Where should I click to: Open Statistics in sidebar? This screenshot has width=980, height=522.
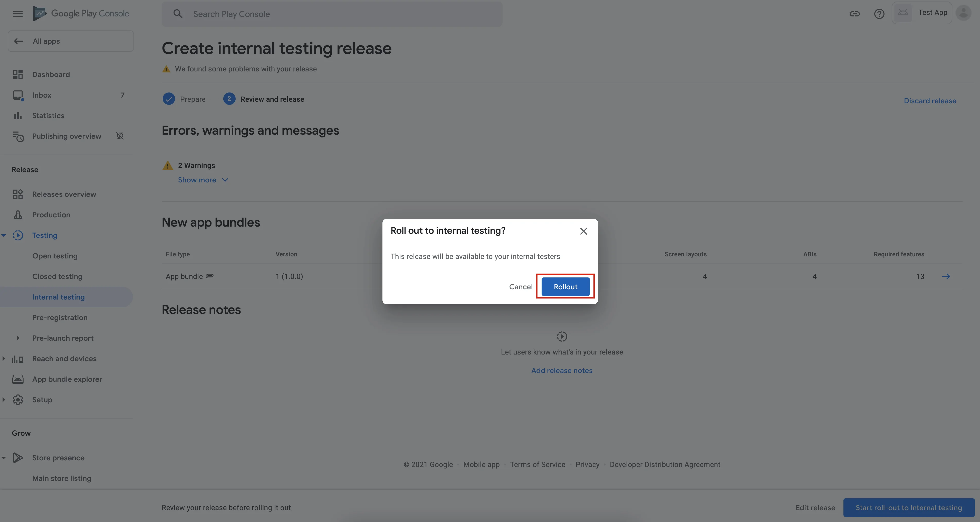(x=48, y=116)
